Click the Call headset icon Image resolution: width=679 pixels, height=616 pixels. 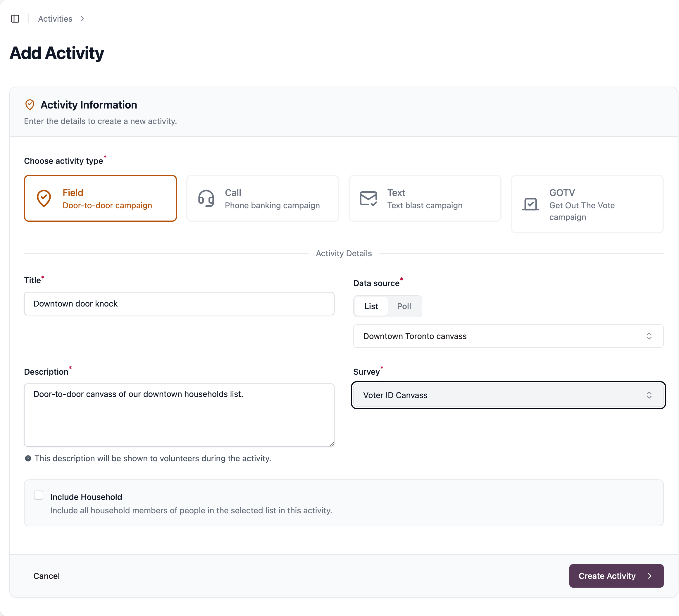click(206, 198)
